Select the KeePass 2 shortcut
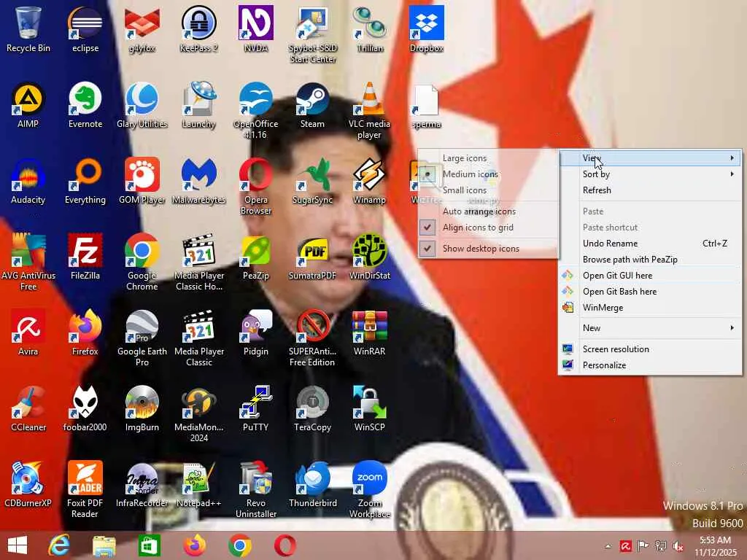The image size is (747, 560). (198, 29)
